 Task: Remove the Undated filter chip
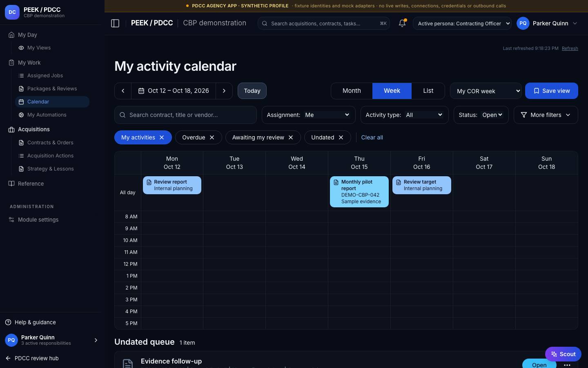click(x=341, y=137)
